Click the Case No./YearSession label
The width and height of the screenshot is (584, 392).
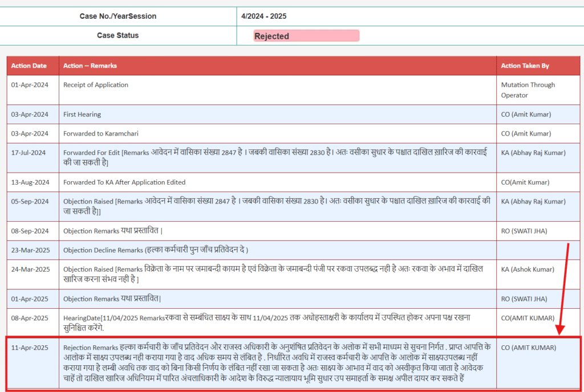[x=118, y=16]
